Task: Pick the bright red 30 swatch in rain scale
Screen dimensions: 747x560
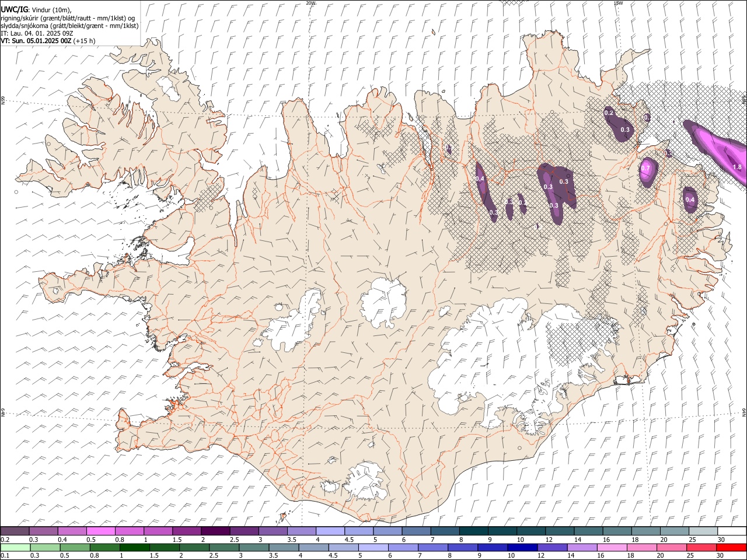Action: (x=732, y=547)
